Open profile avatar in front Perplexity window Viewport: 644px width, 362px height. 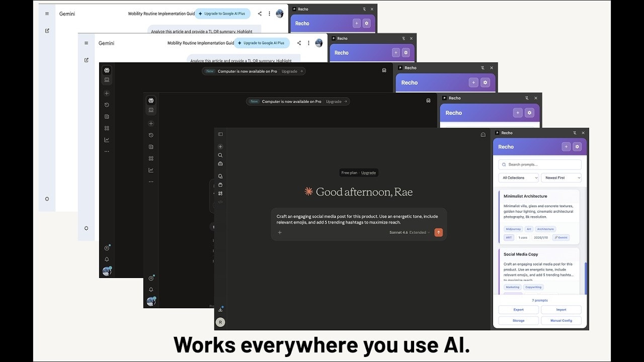[151, 301]
